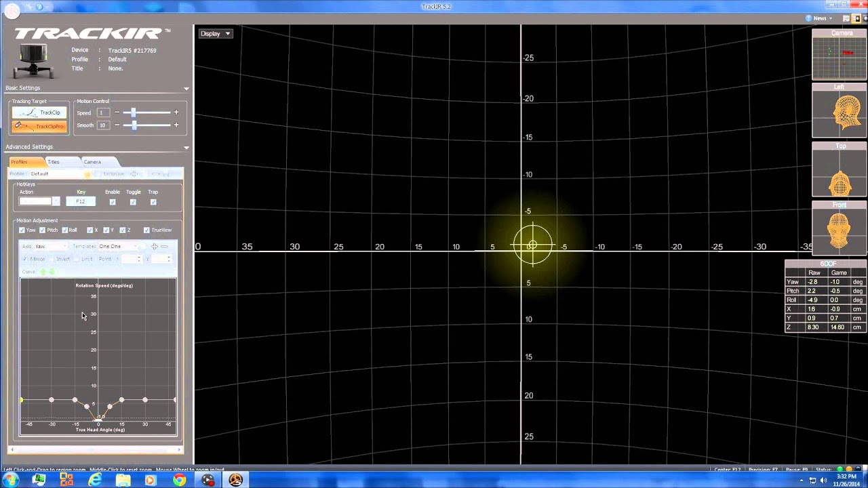Collapse the Basic Settings section
868x488 pixels.
pos(186,88)
